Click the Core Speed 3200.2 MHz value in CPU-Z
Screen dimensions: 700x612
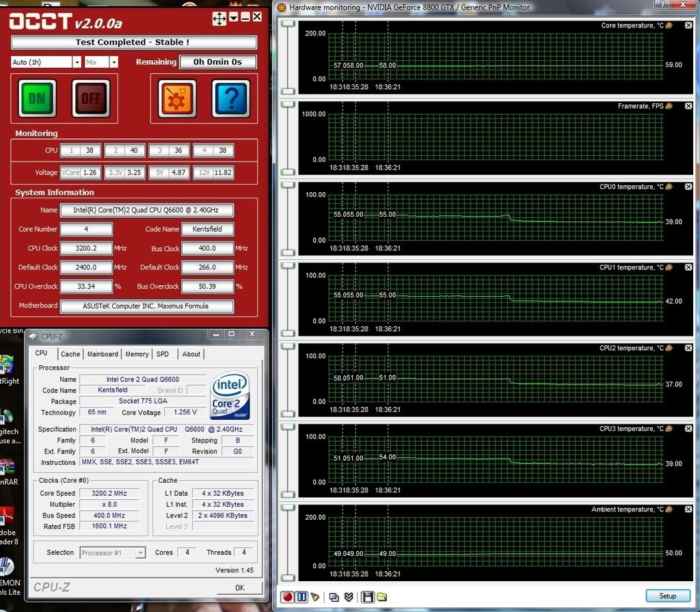pyautogui.click(x=109, y=493)
